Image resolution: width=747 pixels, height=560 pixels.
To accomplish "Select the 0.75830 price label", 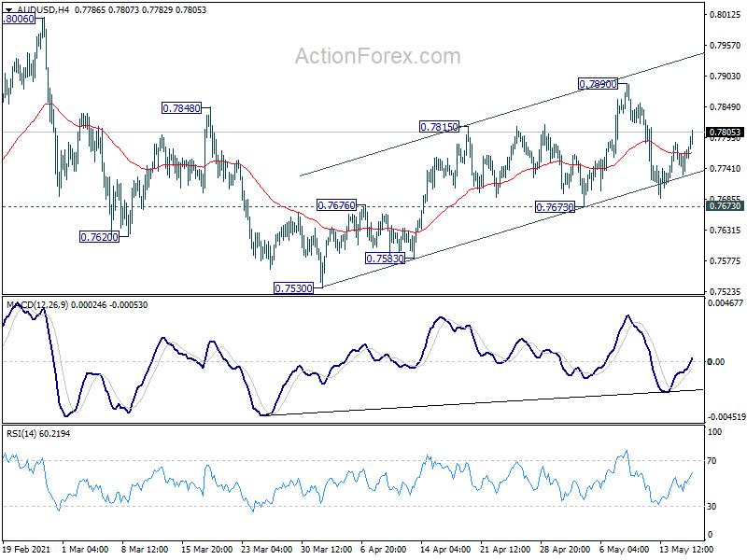I will click(385, 259).
